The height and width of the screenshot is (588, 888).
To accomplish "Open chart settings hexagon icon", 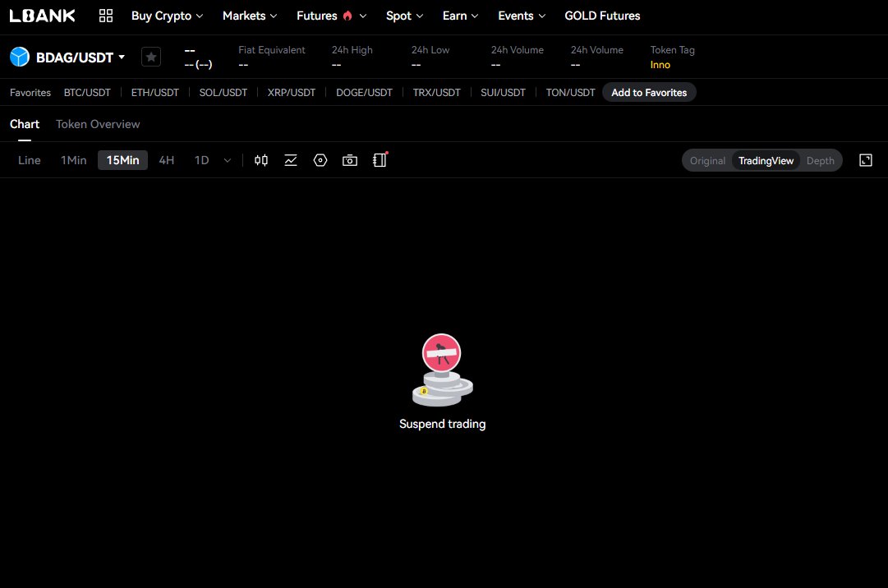I will [320, 161].
